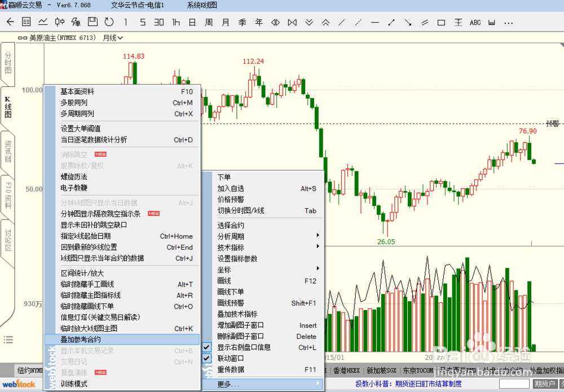Choose 增加副图子窗口 menu entry
Image resolution: width=564 pixels, height=392 pixels.
263,325
